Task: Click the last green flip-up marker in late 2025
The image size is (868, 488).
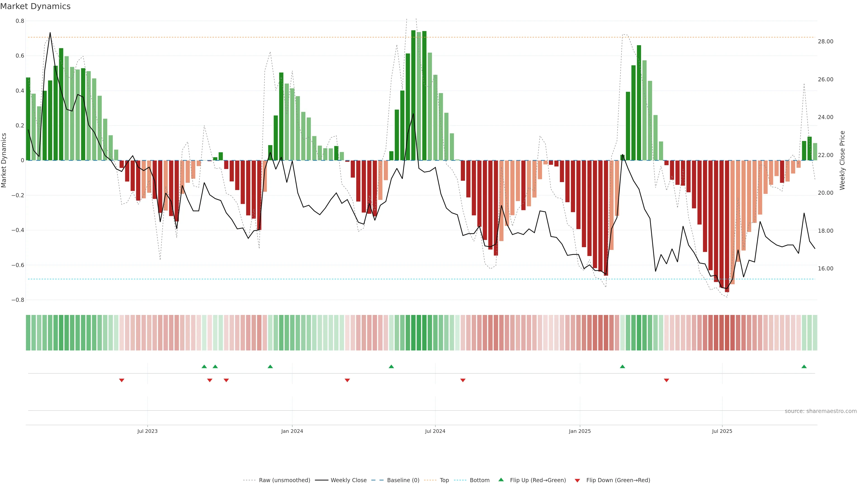Action: point(804,366)
